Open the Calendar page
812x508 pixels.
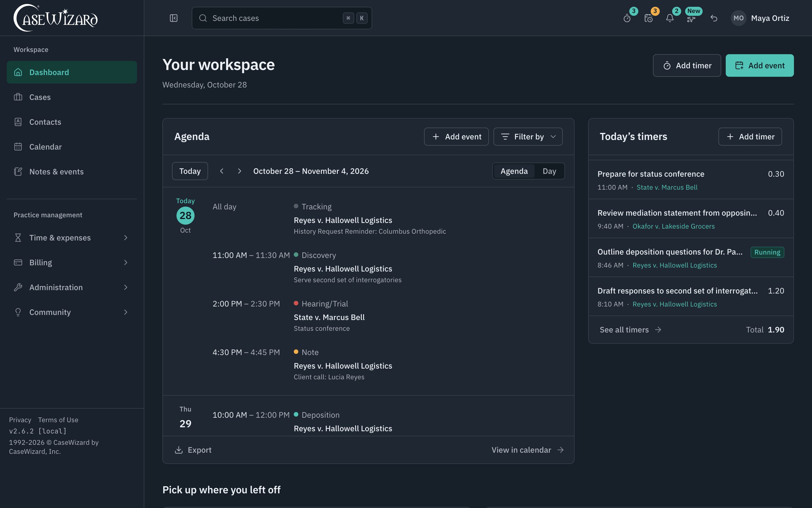coord(72,147)
